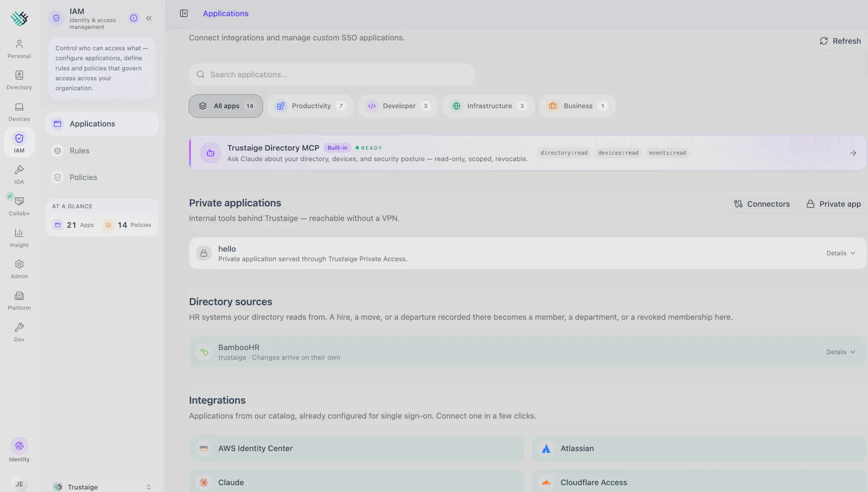Click the devices:read scope tag

coord(618,153)
